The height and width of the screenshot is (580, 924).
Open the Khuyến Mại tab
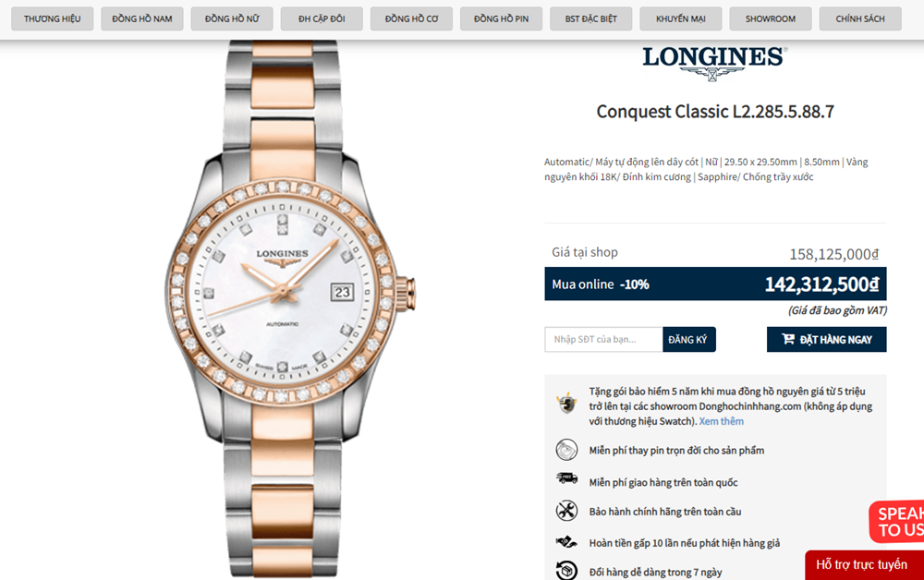coord(681,18)
